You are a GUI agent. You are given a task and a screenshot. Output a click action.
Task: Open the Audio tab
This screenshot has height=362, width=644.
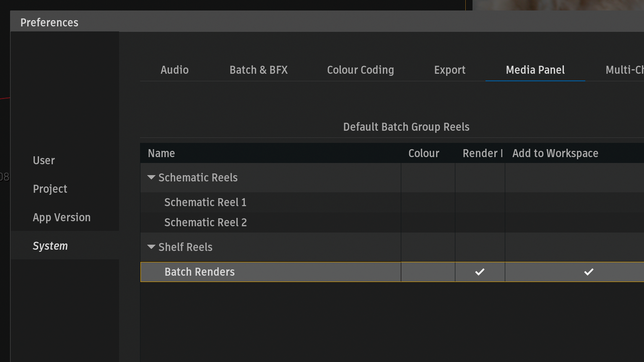(174, 70)
